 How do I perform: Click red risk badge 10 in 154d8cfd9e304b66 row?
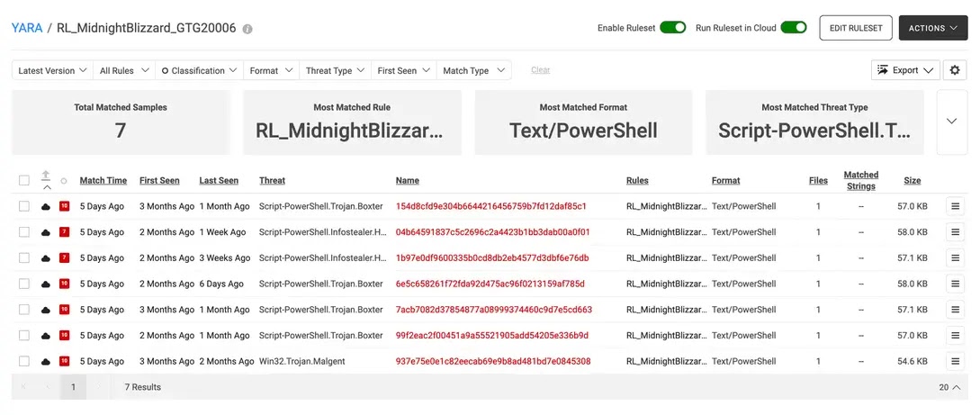[x=64, y=206]
